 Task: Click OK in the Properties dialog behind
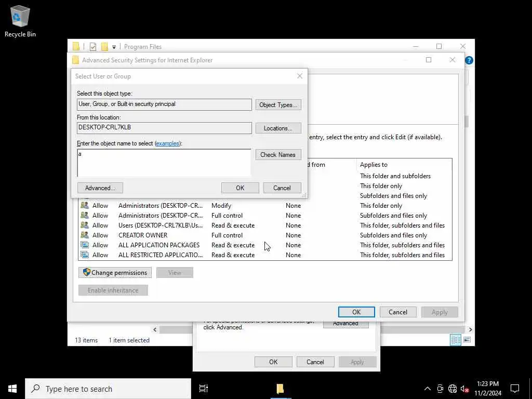pyautogui.click(x=273, y=362)
